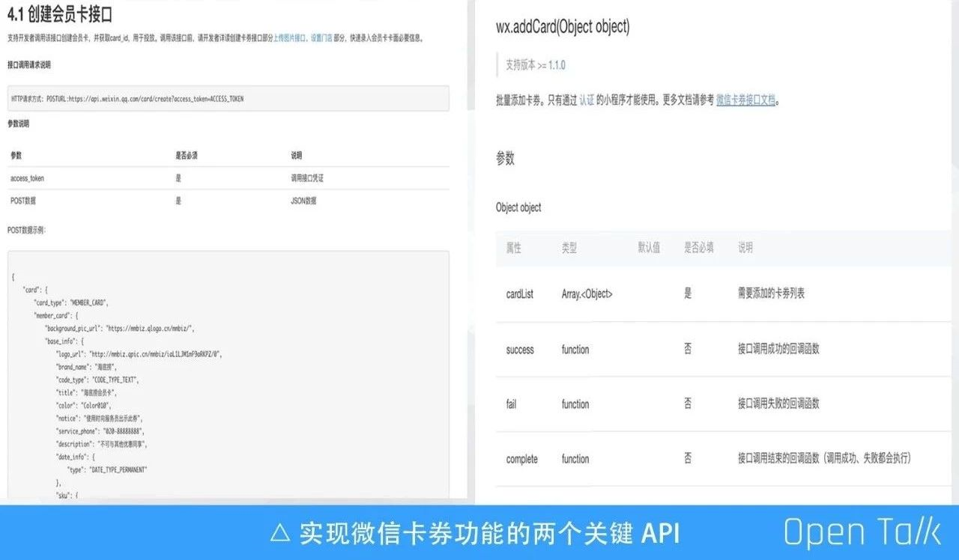Click the 是否必须 column header in left table
Viewport: 959px width, 560px height.
[x=186, y=156]
